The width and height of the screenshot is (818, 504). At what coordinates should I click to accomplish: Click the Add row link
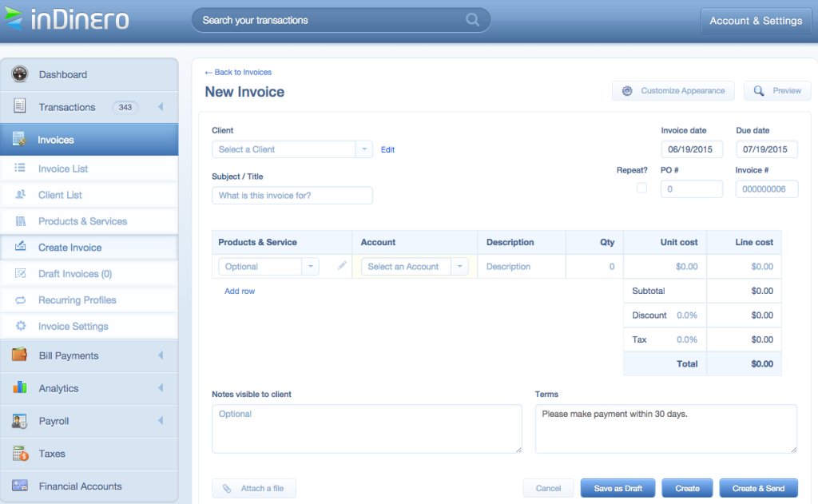click(240, 291)
